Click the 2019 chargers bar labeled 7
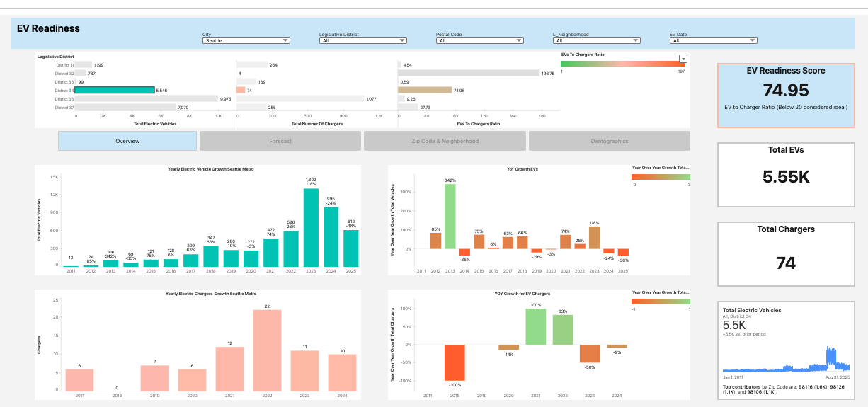868x407 pixels. click(154, 378)
